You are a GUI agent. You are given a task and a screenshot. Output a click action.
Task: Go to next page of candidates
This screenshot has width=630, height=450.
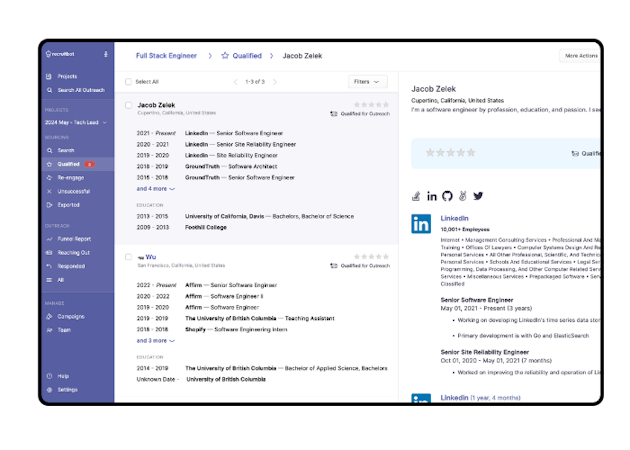click(x=275, y=82)
